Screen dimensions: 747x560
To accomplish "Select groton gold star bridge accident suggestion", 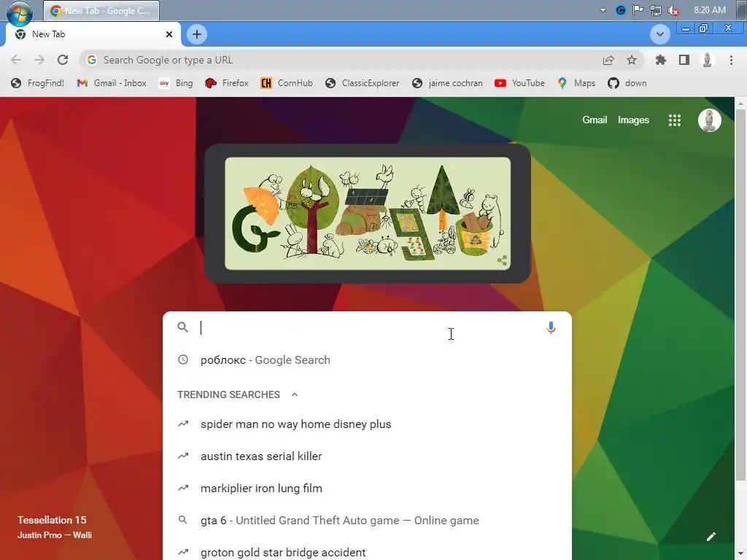I will [x=367, y=553].
